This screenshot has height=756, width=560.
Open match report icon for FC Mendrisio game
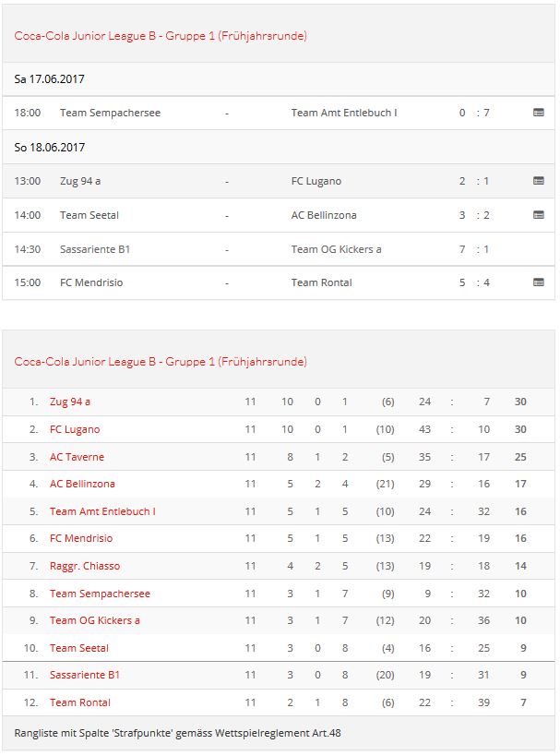coord(539,282)
